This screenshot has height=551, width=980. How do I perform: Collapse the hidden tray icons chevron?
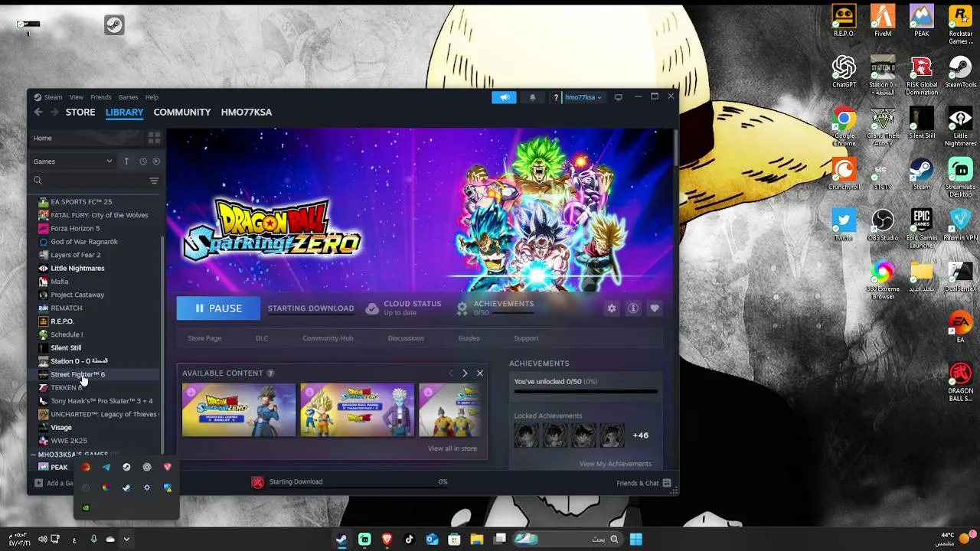[126, 540]
